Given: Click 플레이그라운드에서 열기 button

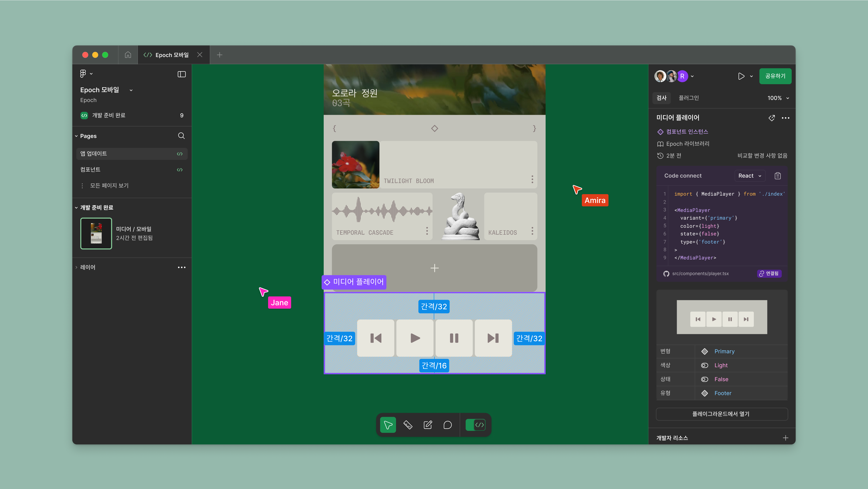Looking at the screenshot, I should click(721, 414).
